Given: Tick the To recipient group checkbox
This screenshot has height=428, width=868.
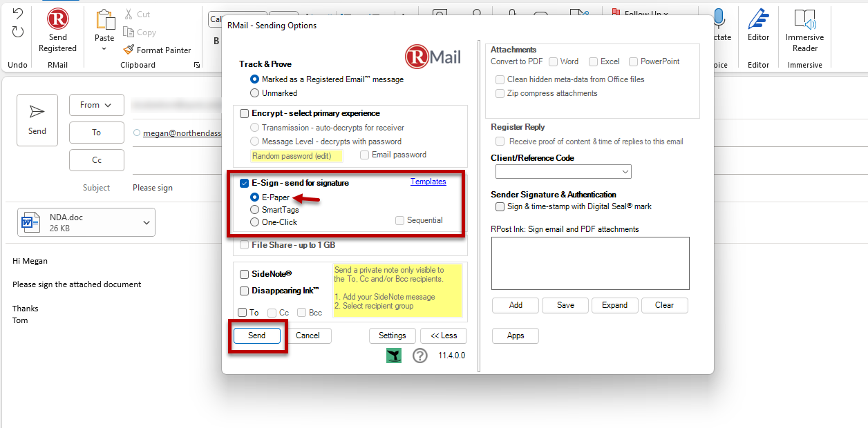Looking at the screenshot, I should [x=242, y=313].
